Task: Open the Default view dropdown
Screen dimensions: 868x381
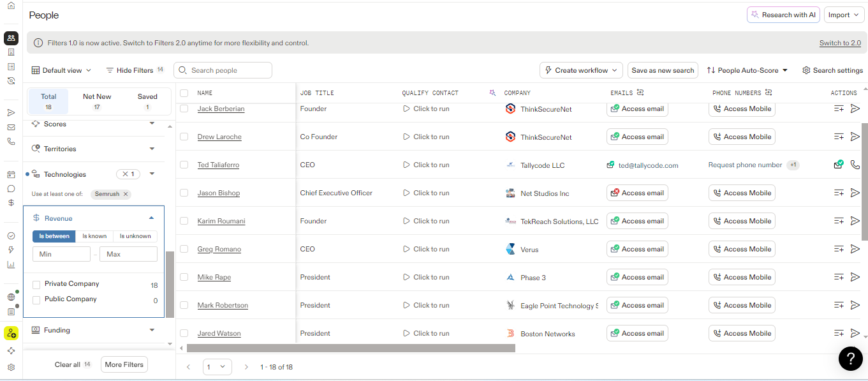Action: pos(61,70)
